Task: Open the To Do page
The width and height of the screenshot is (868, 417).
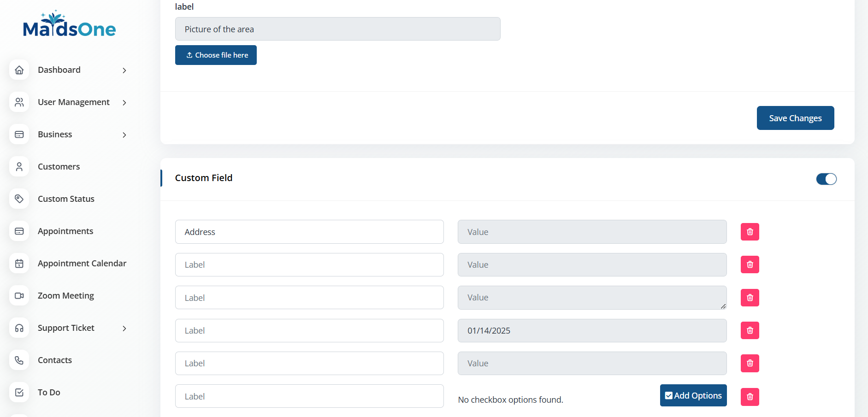Action: [x=49, y=393]
